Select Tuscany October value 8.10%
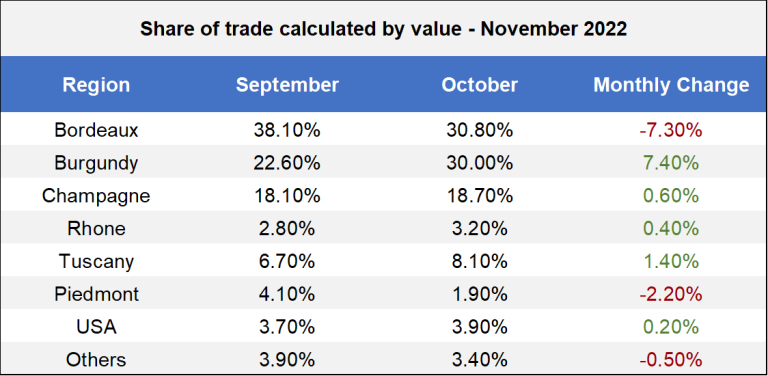 480,261
